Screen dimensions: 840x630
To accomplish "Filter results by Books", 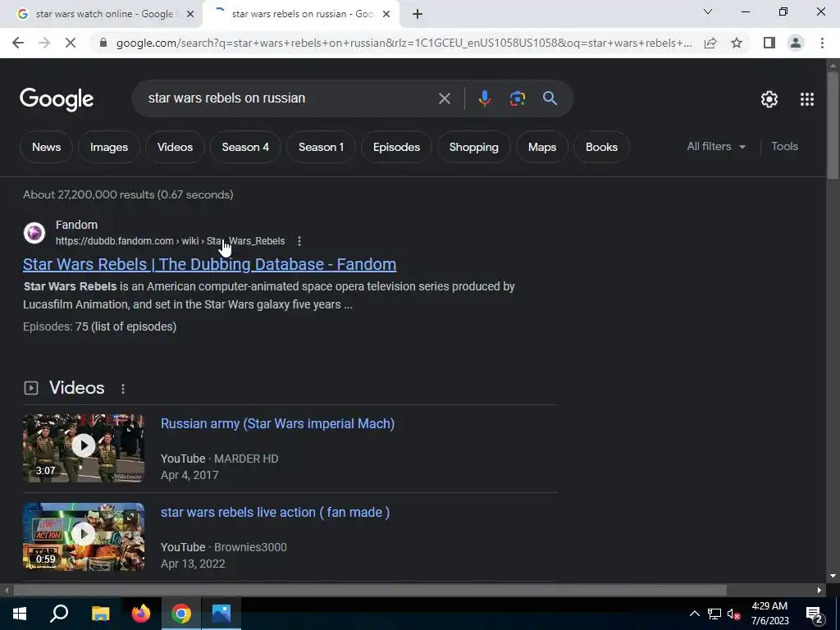I will click(x=601, y=147).
